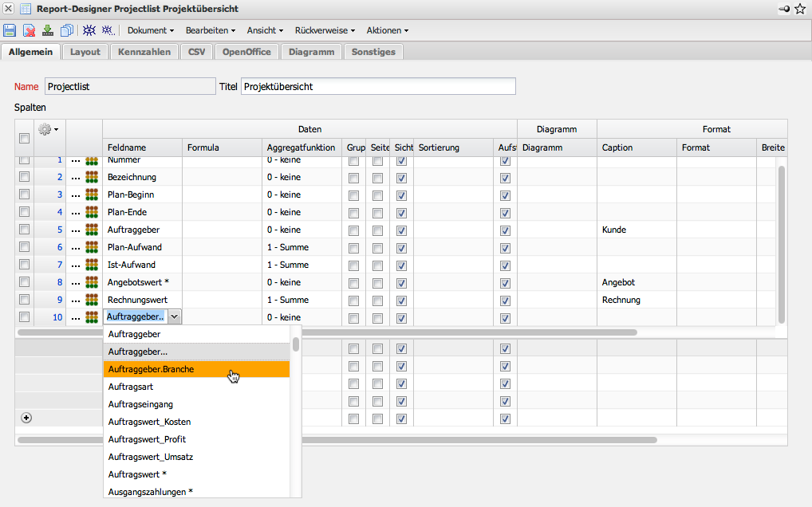Open the Aktionen dropdown menu
Viewport: 812px width, 507px height.
[387, 30]
